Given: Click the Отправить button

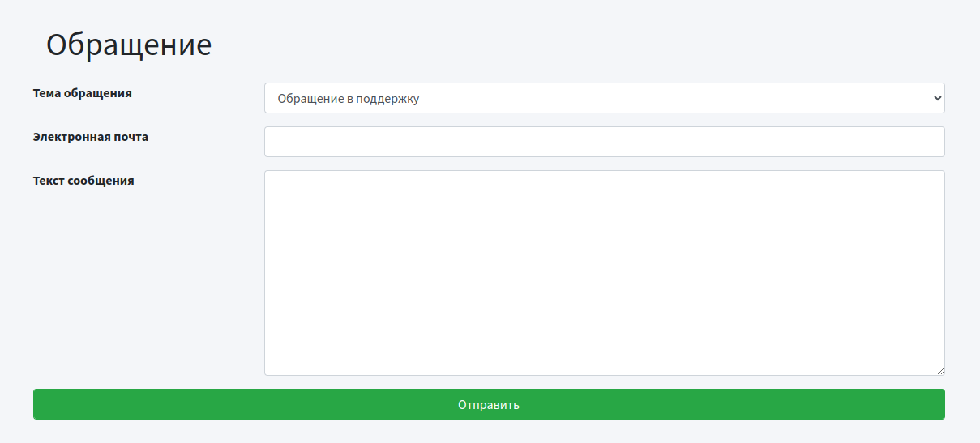Looking at the screenshot, I should coord(489,404).
